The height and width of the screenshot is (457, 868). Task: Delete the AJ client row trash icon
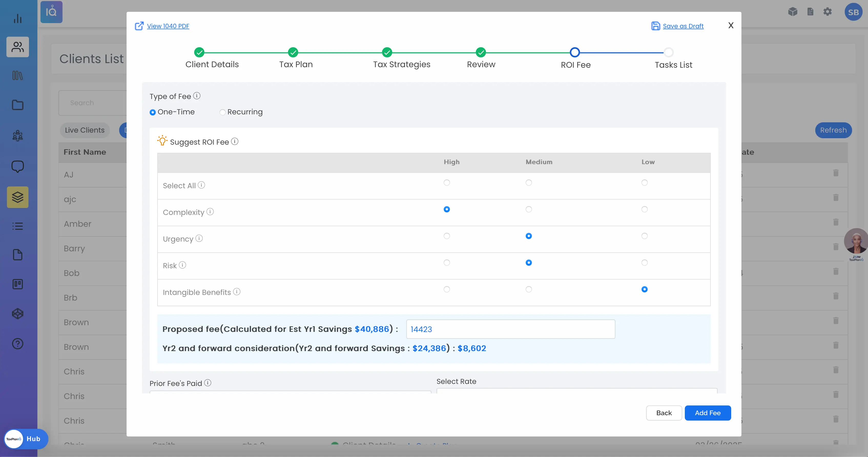[836, 173]
